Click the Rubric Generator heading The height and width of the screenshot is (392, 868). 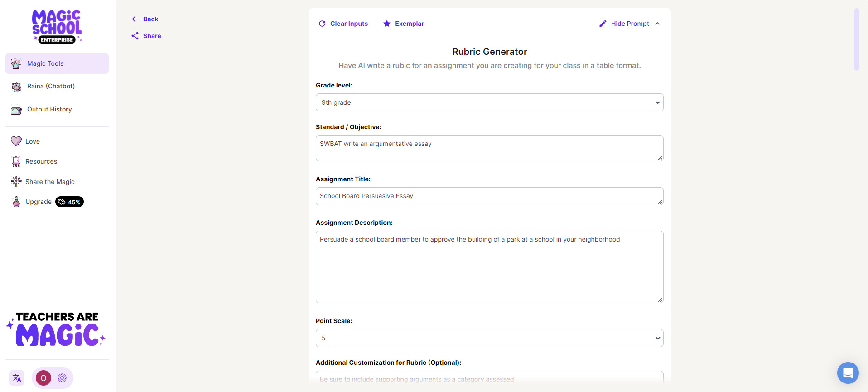click(x=490, y=52)
